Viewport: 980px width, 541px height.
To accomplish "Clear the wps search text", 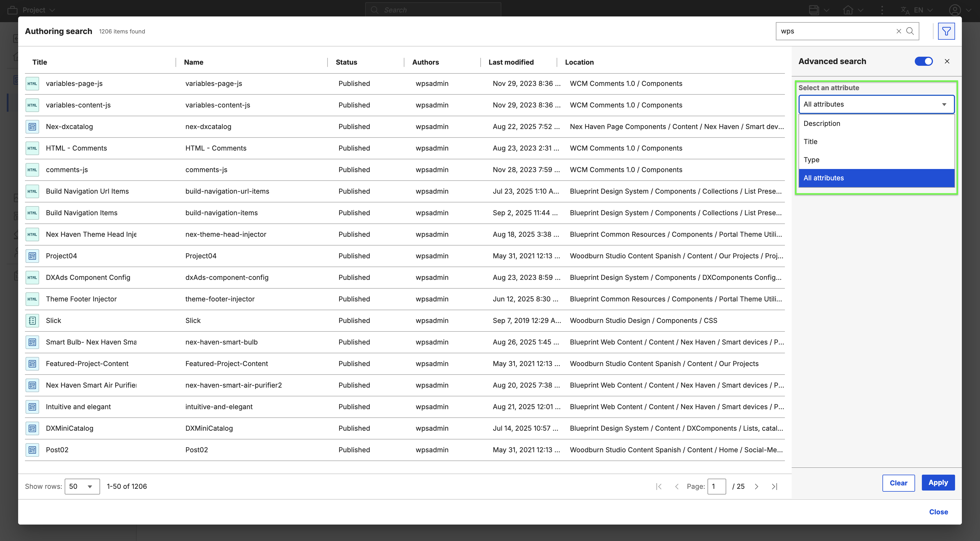I will 899,31.
